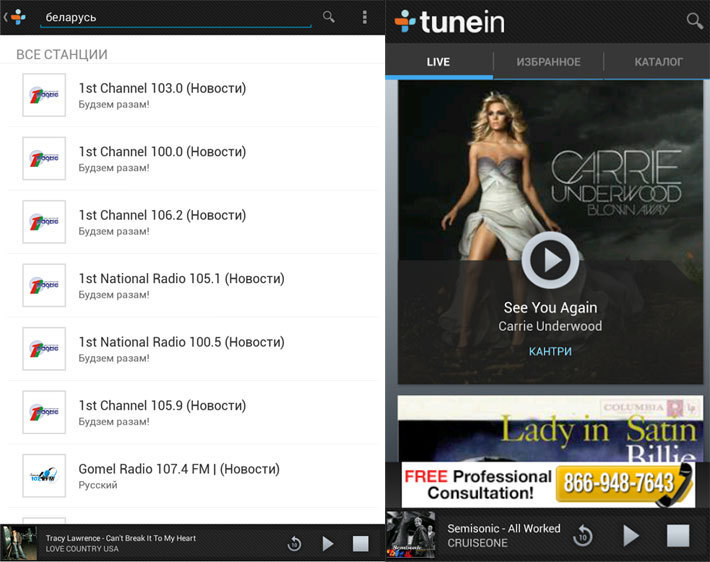Viewport: 710px width, 562px height.
Task: Play the LOVE COUNTRY USA stream
Action: [327, 543]
